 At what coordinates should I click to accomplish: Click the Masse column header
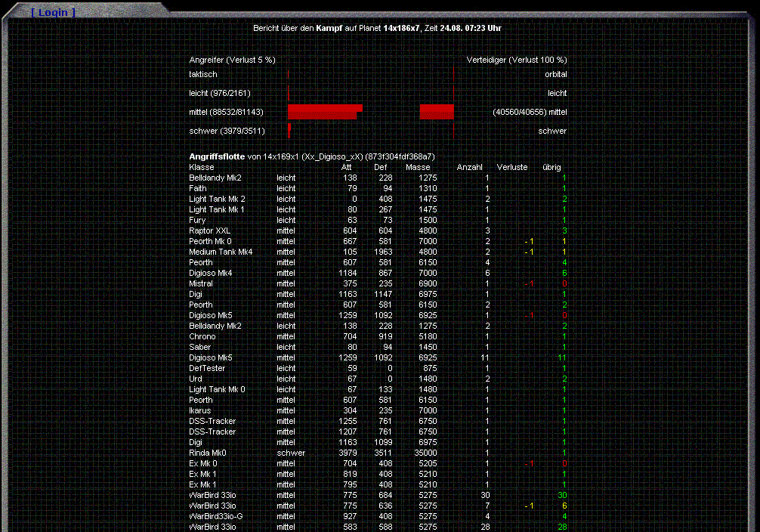(x=418, y=167)
